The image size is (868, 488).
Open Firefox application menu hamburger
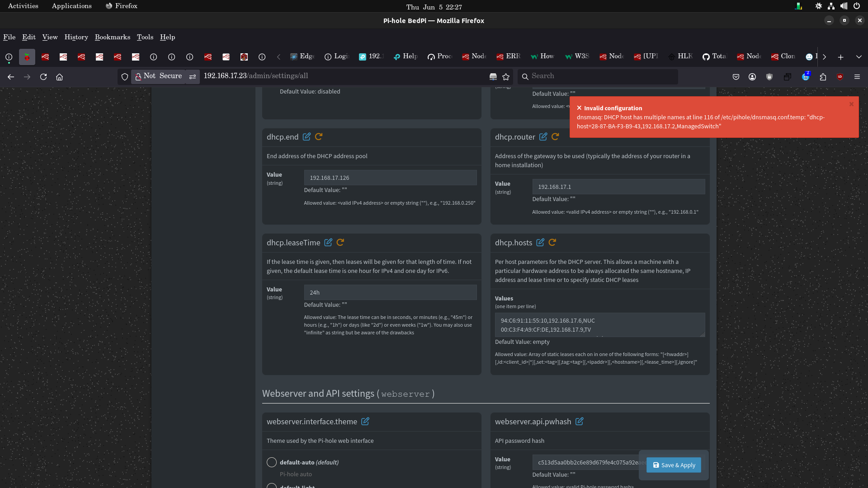point(857,77)
